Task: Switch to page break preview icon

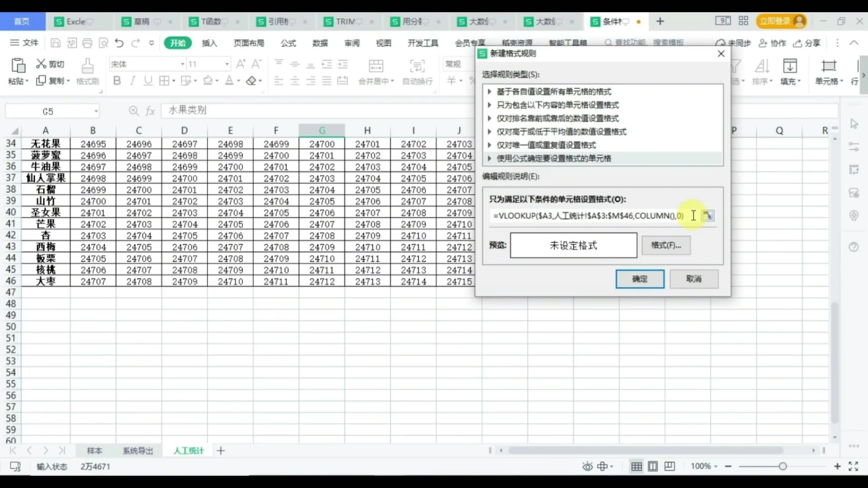Action: (x=670, y=466)
